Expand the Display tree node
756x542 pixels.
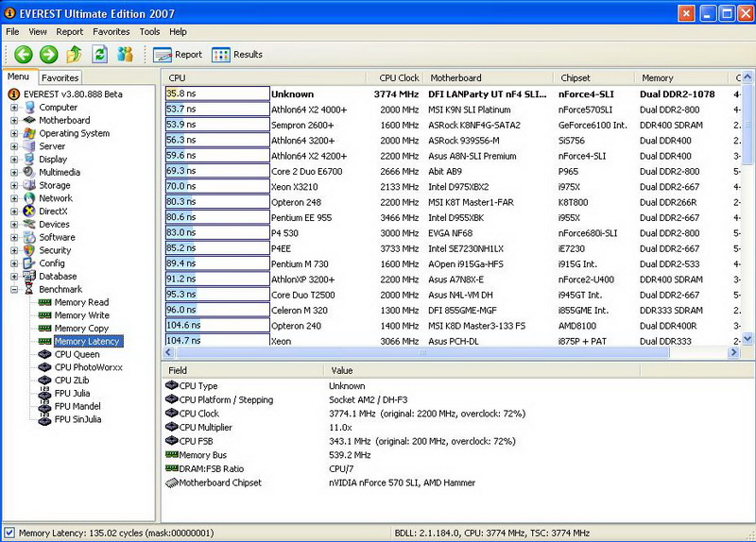pos(14,160)
